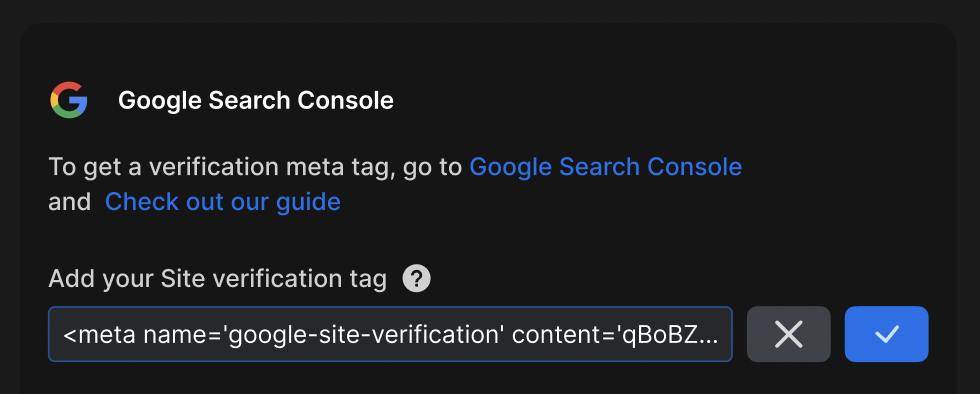Focus the Site verification tag input field
The width and height of the screenshot is (980, 394).
(390, 334)
